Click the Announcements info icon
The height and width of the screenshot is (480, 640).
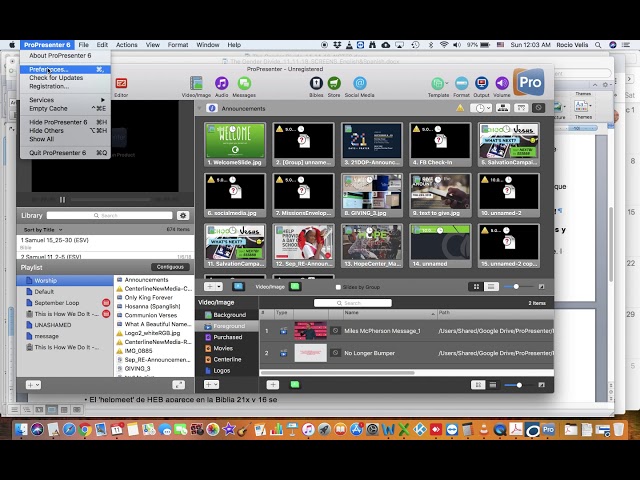(211, 108)
